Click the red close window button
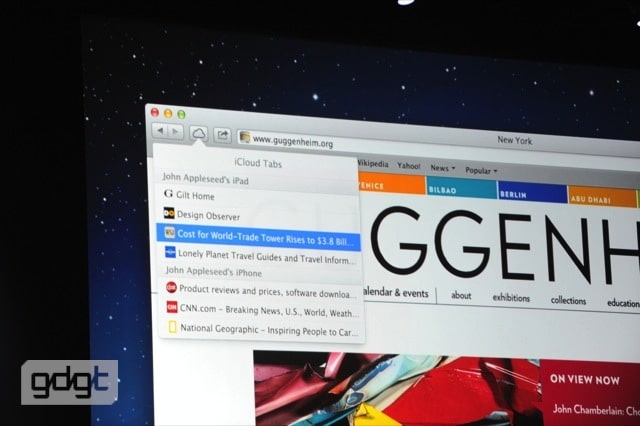 pos(155,112)
